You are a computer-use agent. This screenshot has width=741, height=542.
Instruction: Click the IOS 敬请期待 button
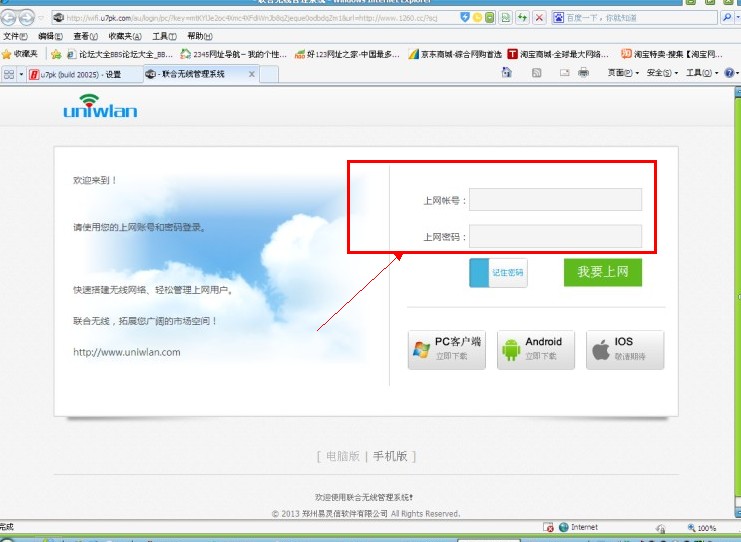[625, 350]
